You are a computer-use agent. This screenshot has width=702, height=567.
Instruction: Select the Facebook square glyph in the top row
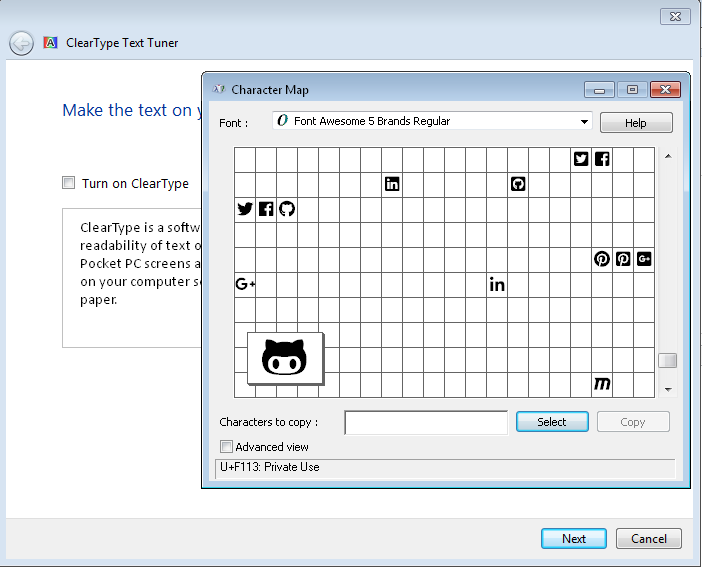[602, 159]
